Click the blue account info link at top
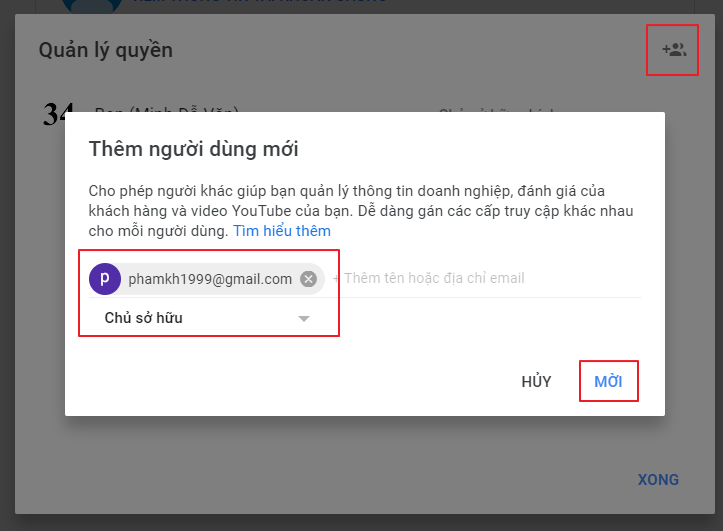This screenshot has width=723, height=531. pos(260,2)
